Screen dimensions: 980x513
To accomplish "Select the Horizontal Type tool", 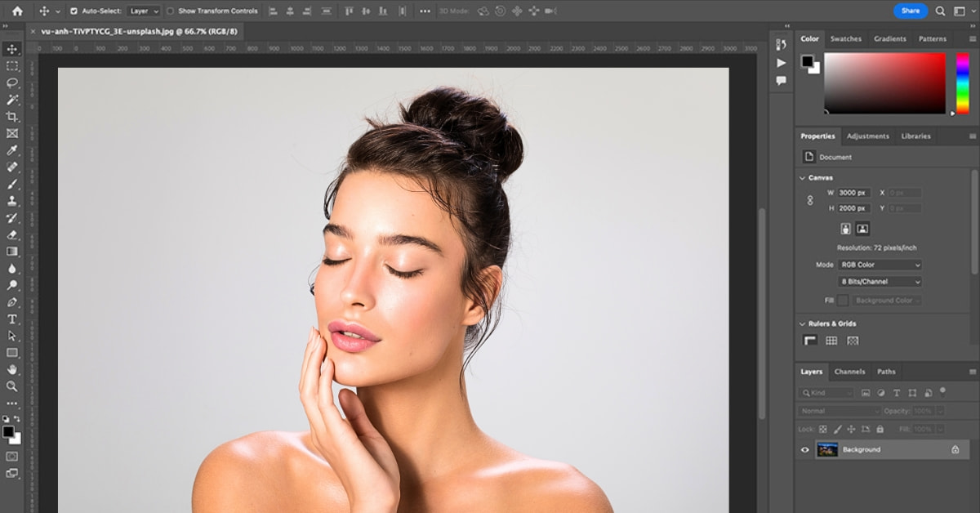I will [x=12, y=319].
